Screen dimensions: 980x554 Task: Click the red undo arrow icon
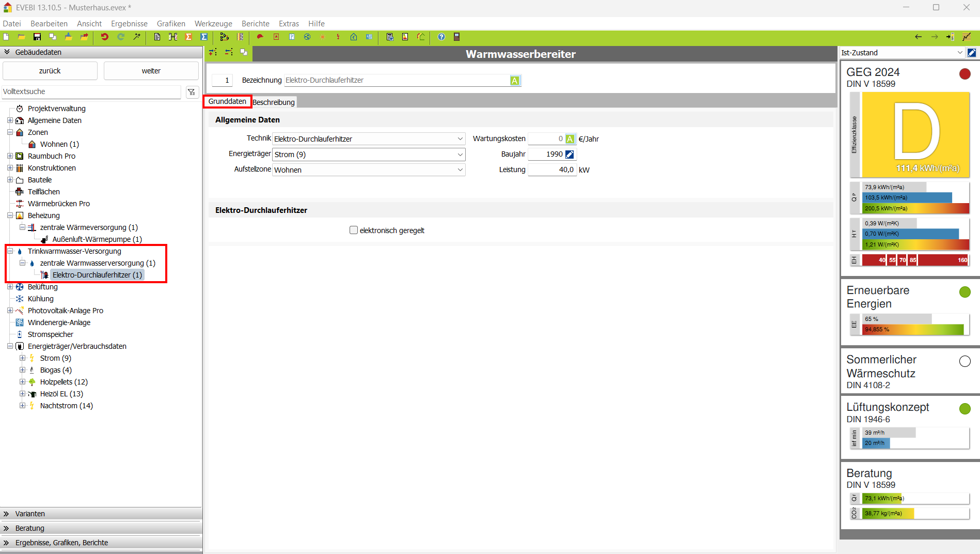(105, 37)
